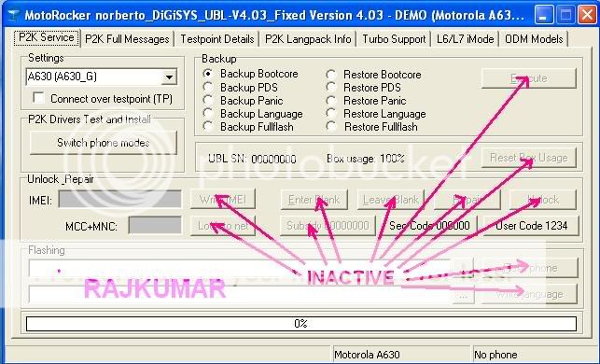Click the Write language button

tap(529, 294)
